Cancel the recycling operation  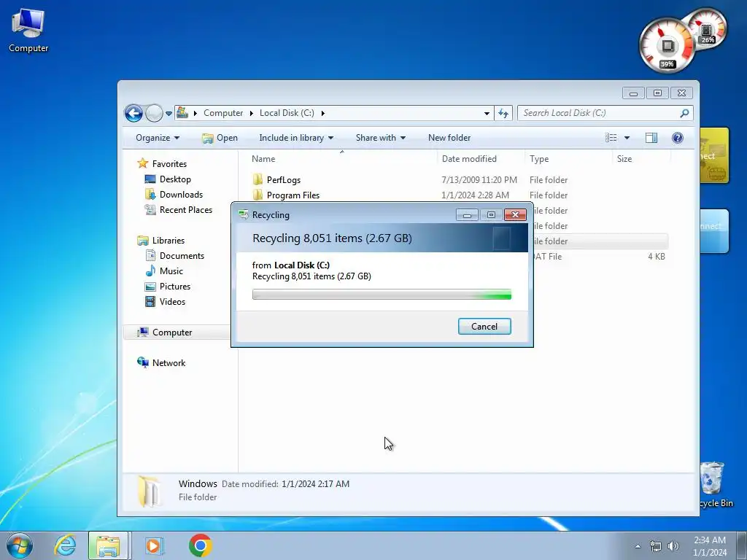point(484,326)
